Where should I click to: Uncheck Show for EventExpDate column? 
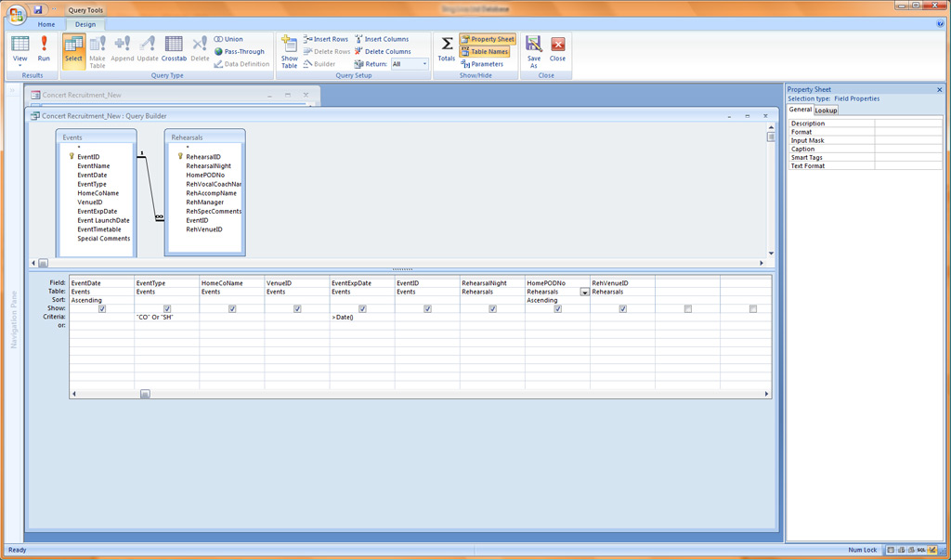click(x=363, y=309)
